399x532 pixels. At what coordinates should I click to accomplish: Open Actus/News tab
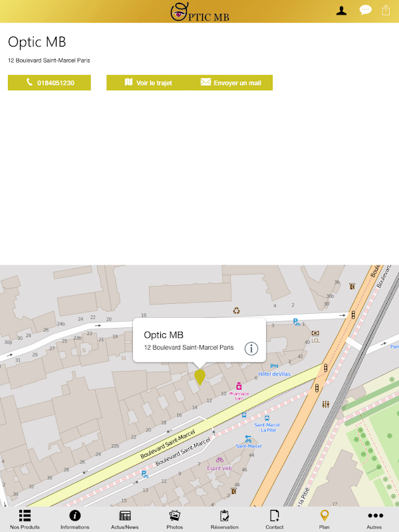pos(124,519)
